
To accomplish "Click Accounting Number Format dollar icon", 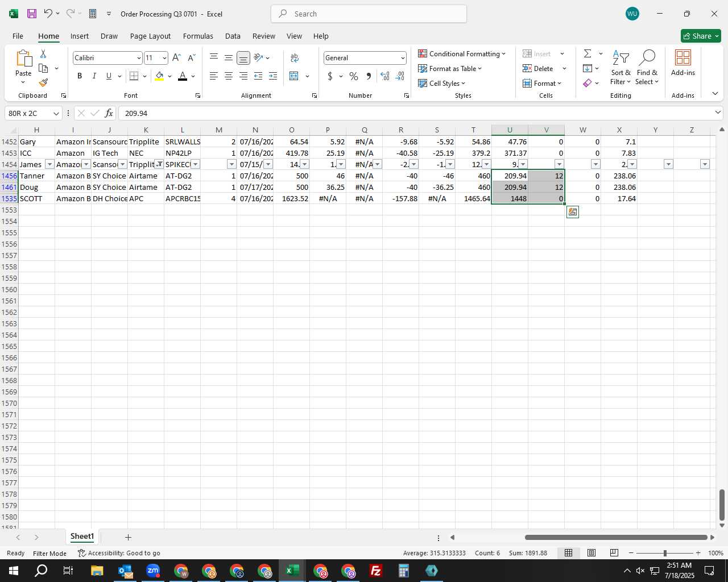I will coord(330,76).
